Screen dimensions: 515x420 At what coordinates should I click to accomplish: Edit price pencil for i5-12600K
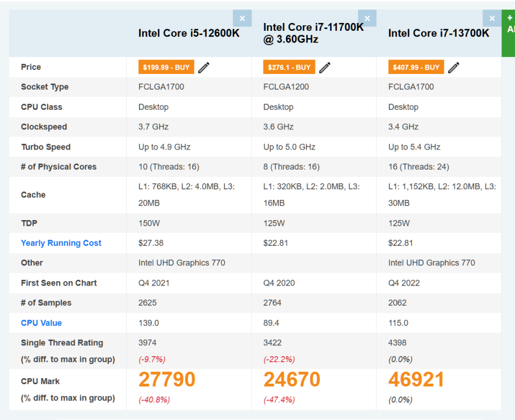click(x=204, y=68)
